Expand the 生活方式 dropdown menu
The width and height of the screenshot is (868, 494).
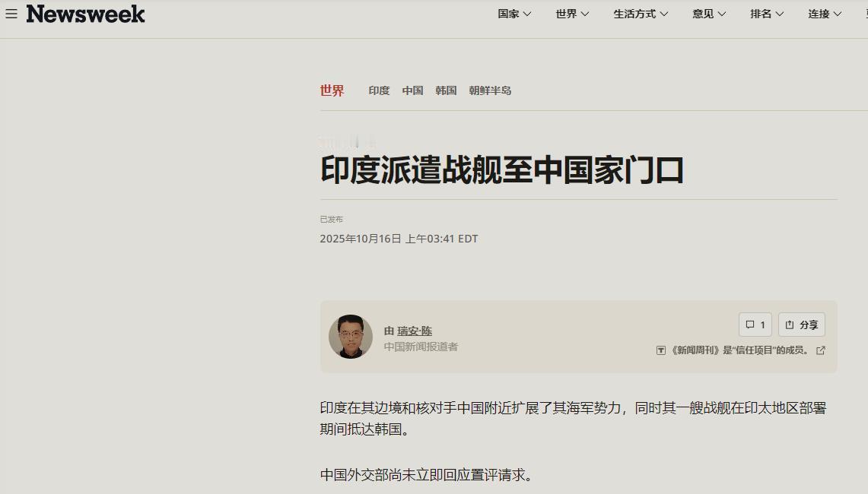tap(641, 14)
